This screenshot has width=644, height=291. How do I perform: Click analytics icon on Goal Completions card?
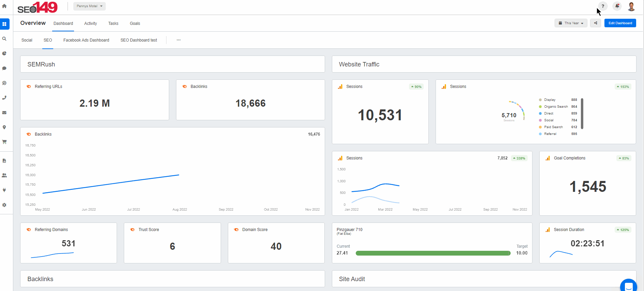(548, 158)
